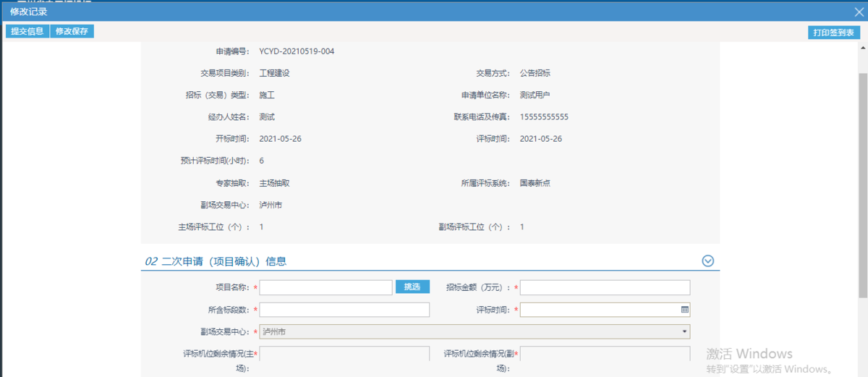Click the application number YCYD-20210519-004

(x=297, y=51)
